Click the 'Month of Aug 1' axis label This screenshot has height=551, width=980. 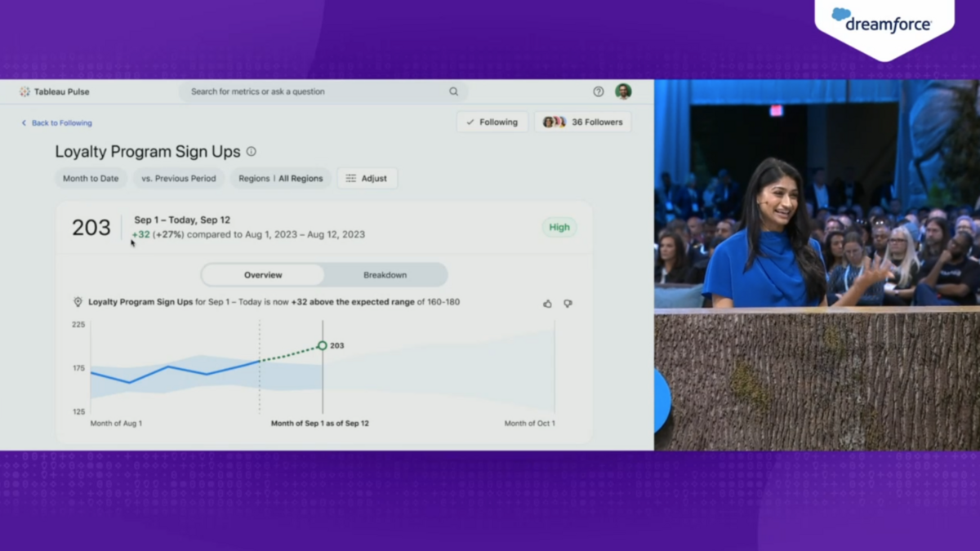pos(116,424)
